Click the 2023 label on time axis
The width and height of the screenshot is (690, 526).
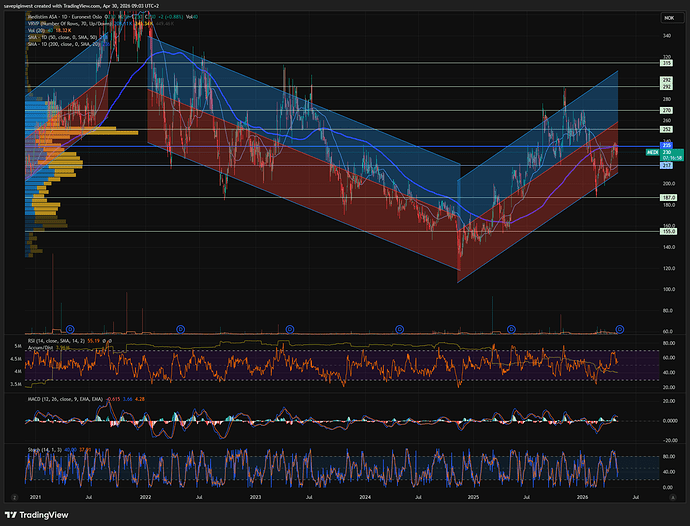coord(255,497)
